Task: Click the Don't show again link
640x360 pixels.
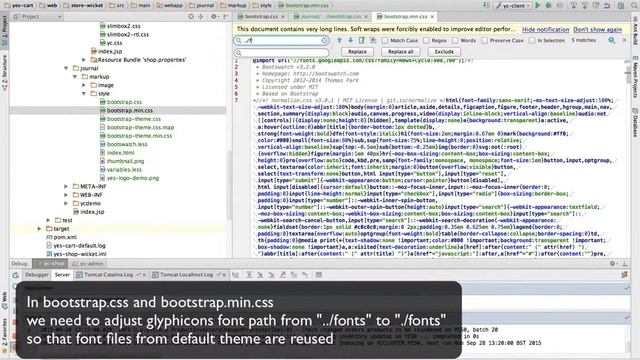Action: tap(598, 29)
